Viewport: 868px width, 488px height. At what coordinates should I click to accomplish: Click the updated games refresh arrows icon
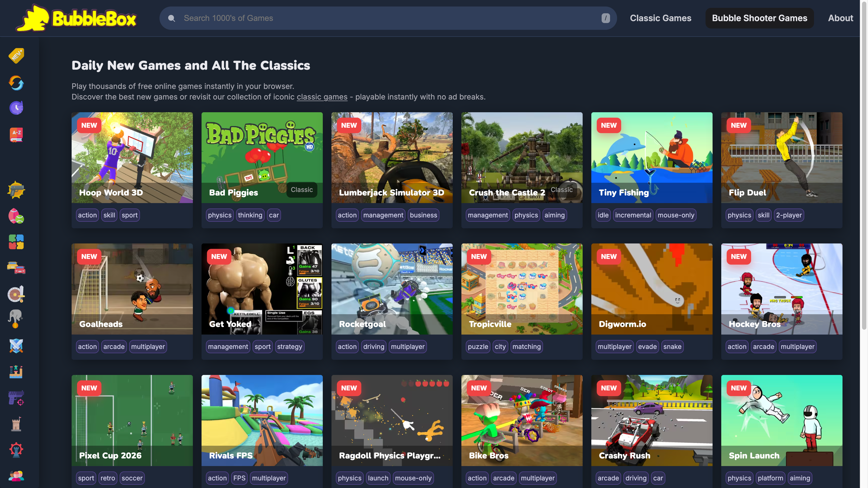coord(16,83)
